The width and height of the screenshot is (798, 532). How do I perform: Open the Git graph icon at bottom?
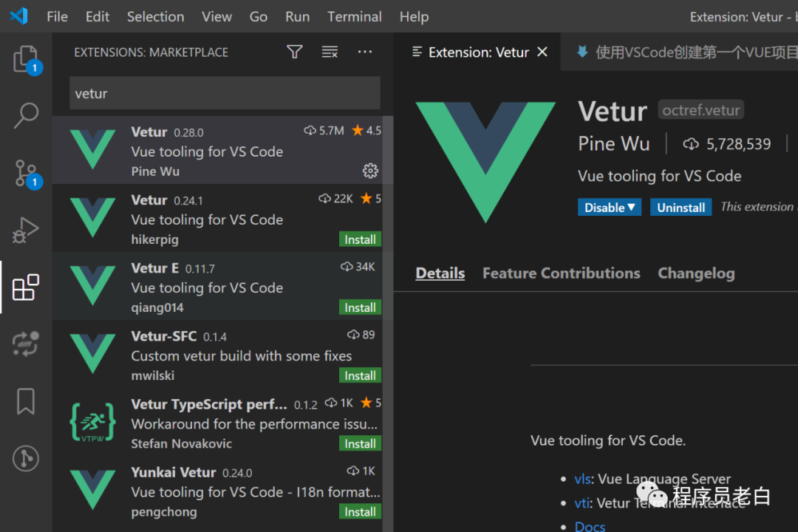point(26,458)
